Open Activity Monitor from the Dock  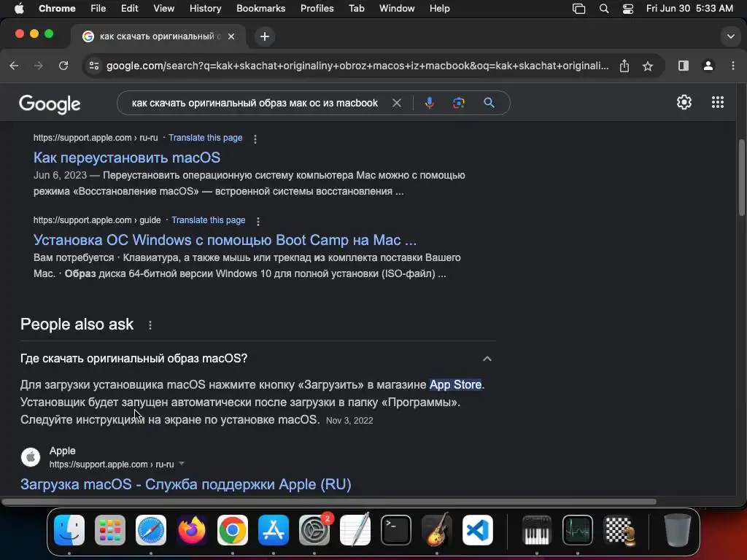pyautogui.click(x=578, y=530)
